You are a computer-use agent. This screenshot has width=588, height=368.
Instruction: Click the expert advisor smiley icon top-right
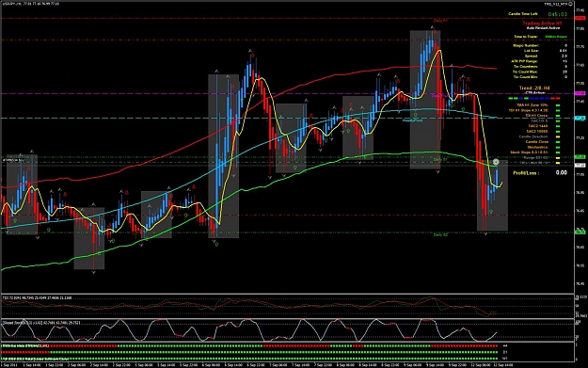click(x=570, y=4)
